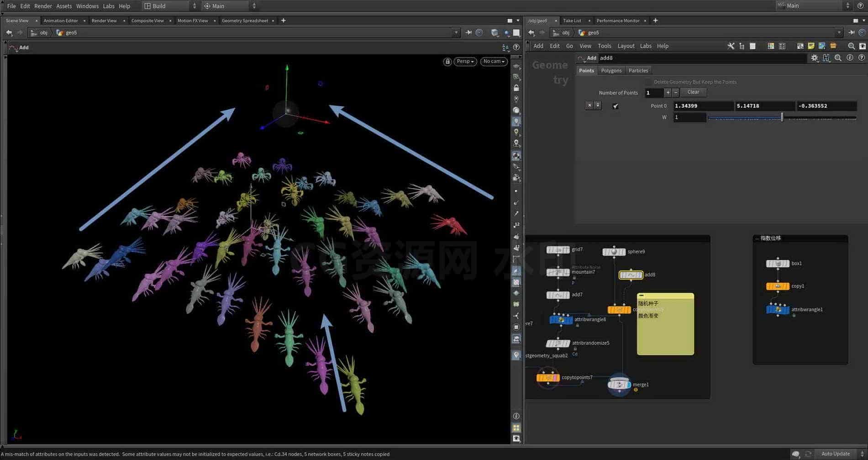Select the attribwrangle8 node
Image resolution: width=868 pixels, height=460 pixels.
point(561,320)
